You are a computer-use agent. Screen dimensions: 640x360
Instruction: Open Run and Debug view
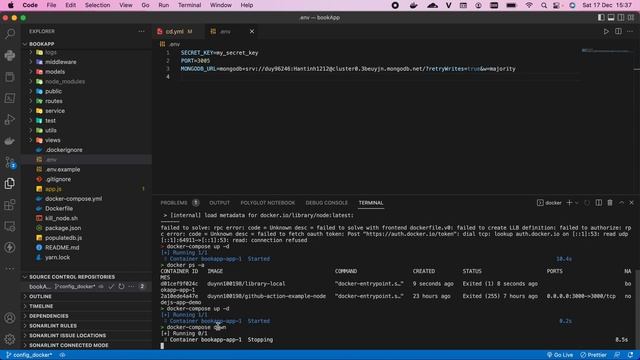point(10,120)
